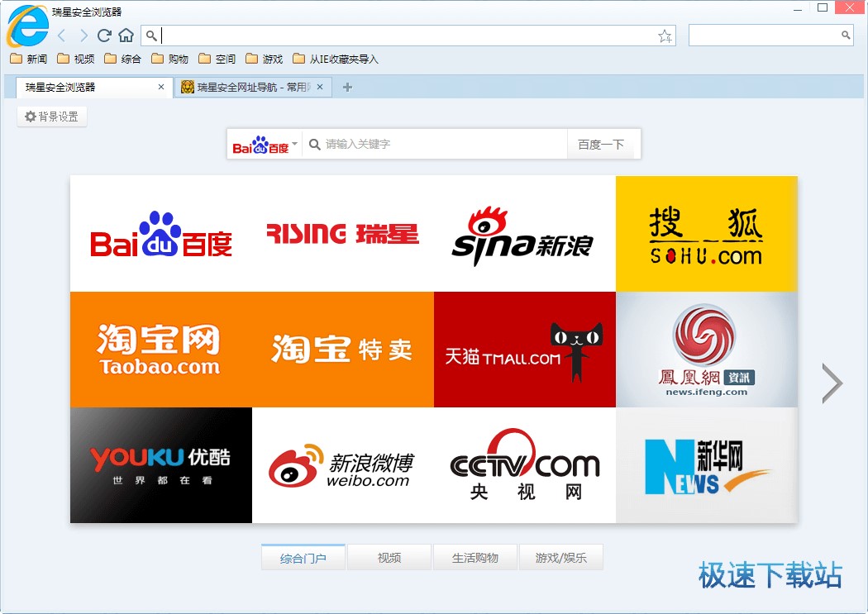Select the 游戏/娱乐 category tab
Image resolution: width=868 pixels, height=614 pixels.
tap(560, 558)
